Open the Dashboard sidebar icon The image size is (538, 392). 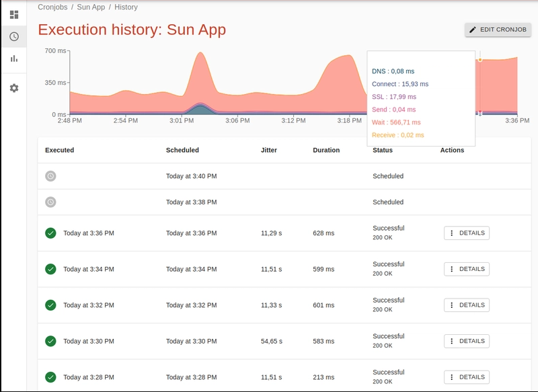[x=14, y=14]
